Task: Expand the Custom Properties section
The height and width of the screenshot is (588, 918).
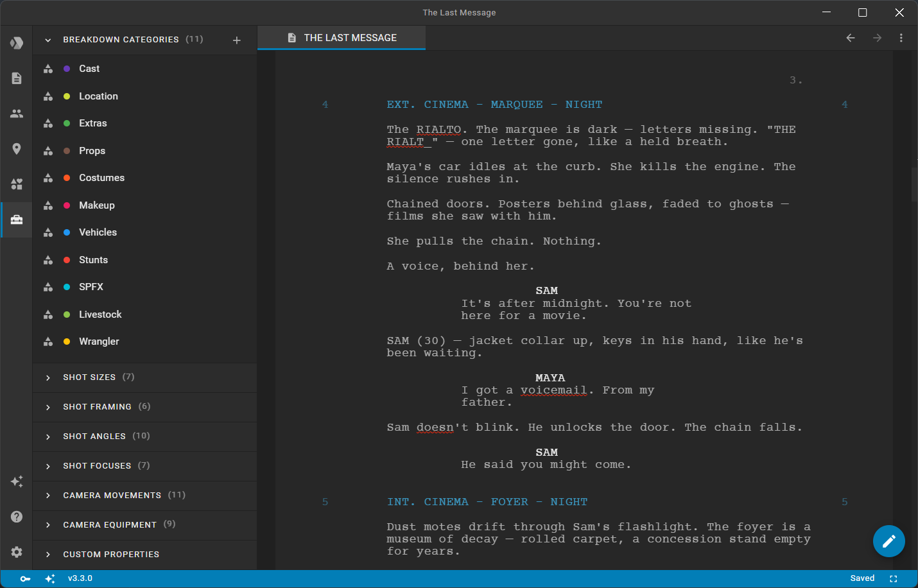Action: 48,555
